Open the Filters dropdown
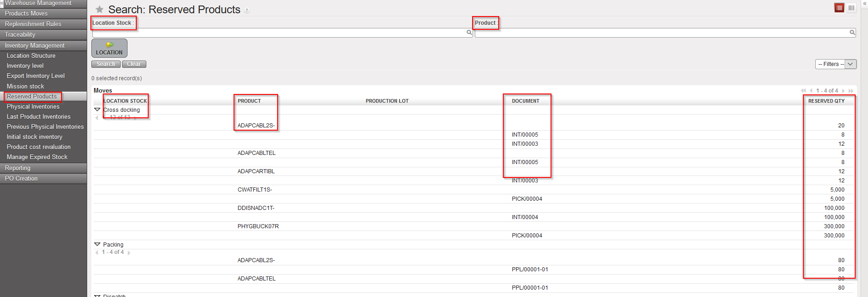 [x=836, y=64]
